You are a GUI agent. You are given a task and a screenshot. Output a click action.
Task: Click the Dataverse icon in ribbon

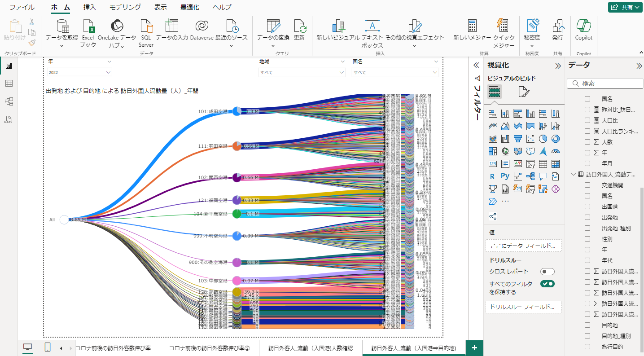(x=202, y=26)
